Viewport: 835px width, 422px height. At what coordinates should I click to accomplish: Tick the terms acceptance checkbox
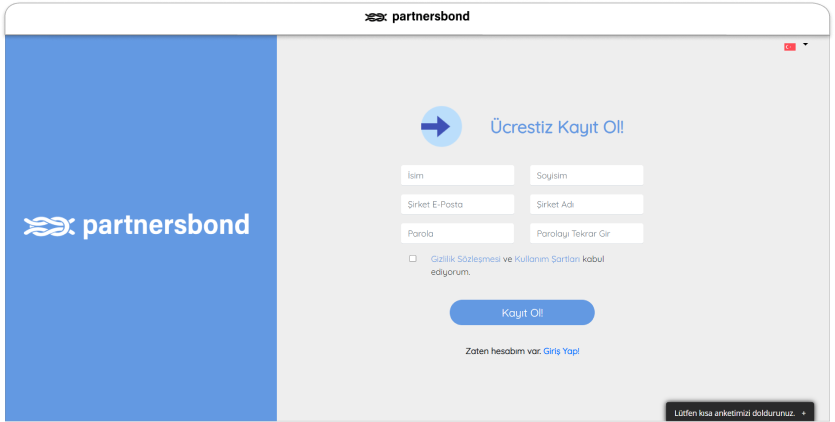pyautogui.click(x=413, y=259)
